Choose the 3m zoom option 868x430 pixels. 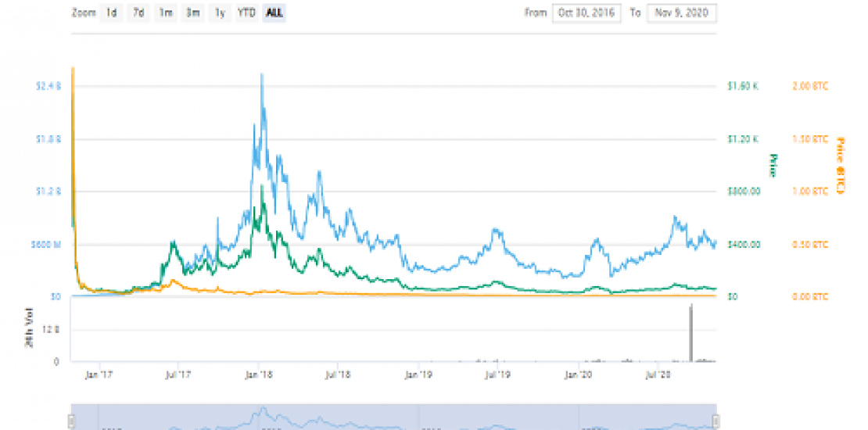coord(192,13)
